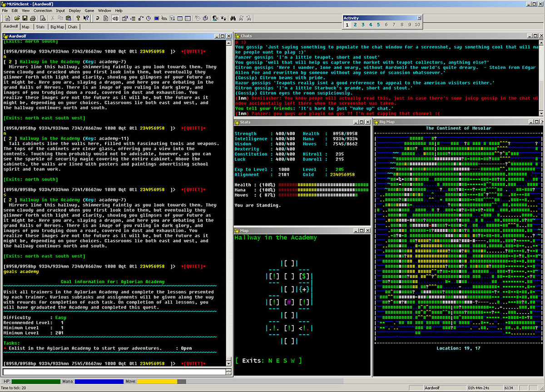
Task: Open the Input menu
Action: click(x=60, y=10)
